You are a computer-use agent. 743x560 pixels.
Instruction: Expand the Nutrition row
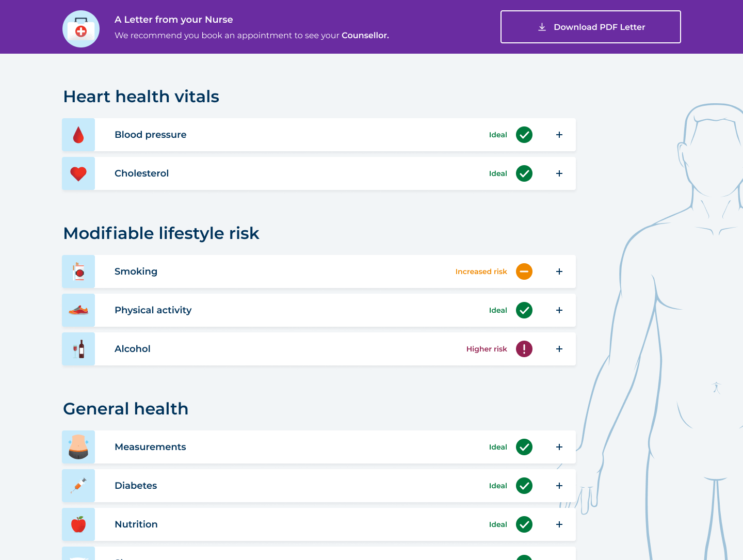coord(559,524)
